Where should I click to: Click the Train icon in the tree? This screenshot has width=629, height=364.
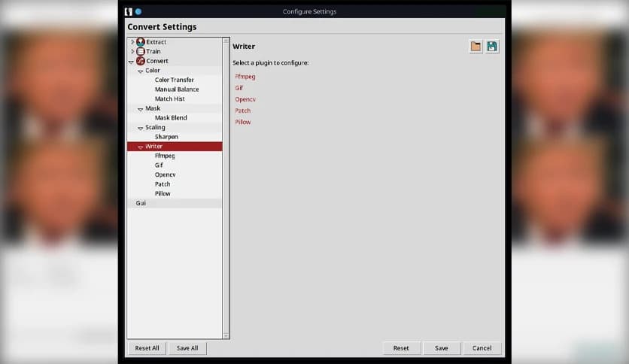tap(141, 51)
